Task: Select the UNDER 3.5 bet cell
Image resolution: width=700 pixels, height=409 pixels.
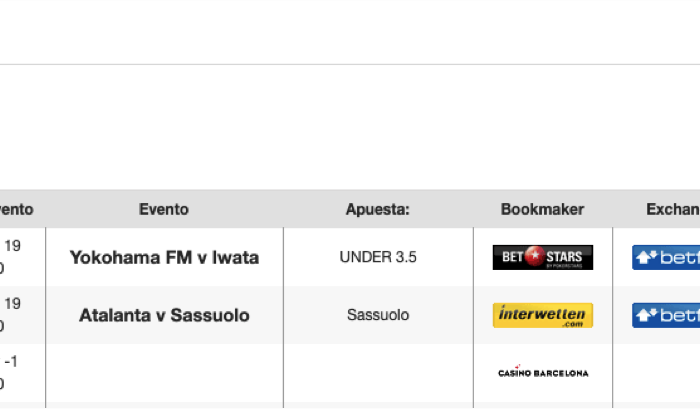Action: click(x=378, y=257)
